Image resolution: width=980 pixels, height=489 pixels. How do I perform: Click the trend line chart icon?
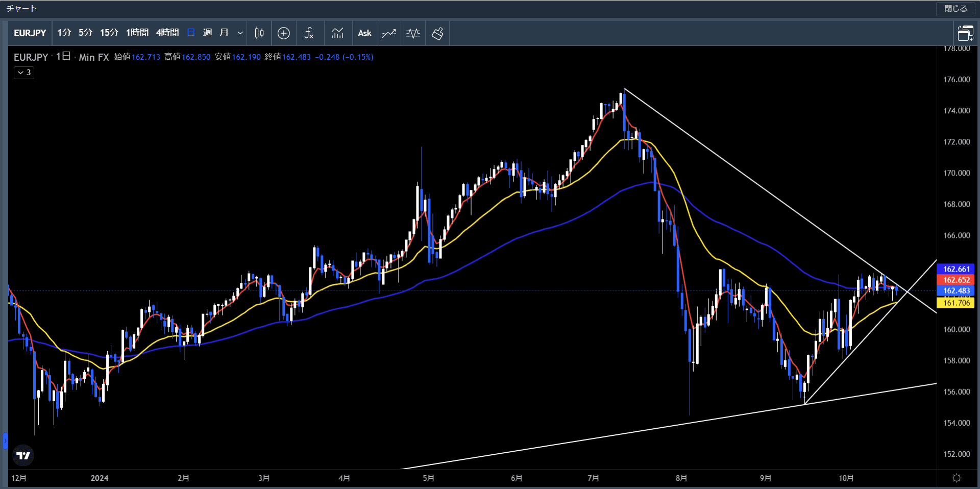pos(389,33)
